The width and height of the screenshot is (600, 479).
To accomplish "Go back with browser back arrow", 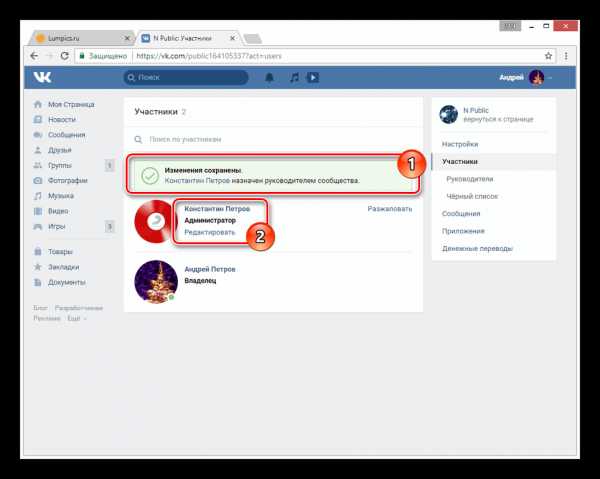I will pos(34,56).
